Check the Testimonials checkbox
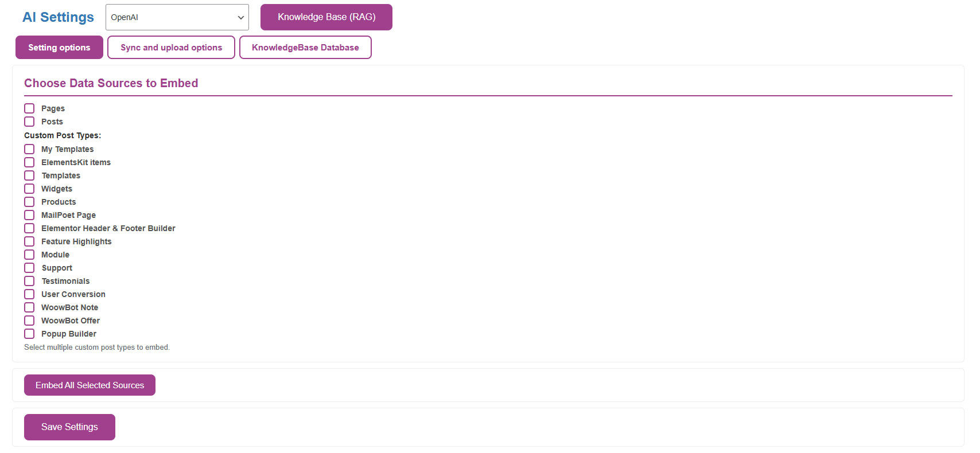 pyautogui.click(x=29, y=281)
